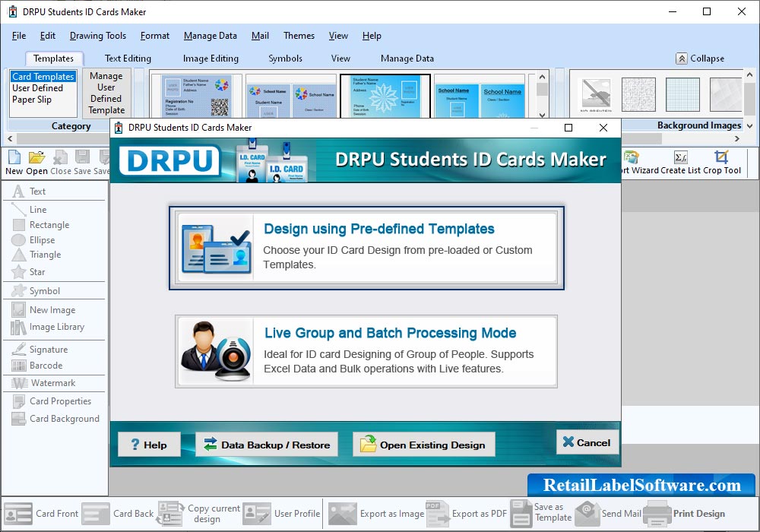Select User Defined in Category list

click(x=38, y=88)
